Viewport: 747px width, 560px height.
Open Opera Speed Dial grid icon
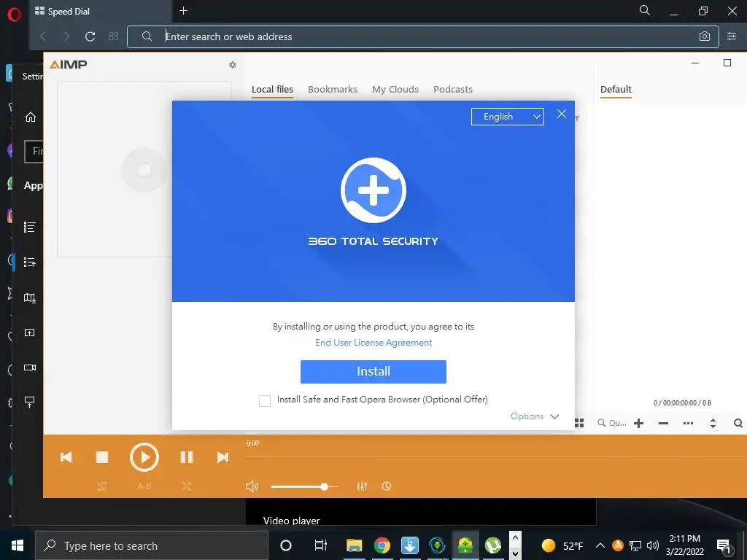click(113, 36)
